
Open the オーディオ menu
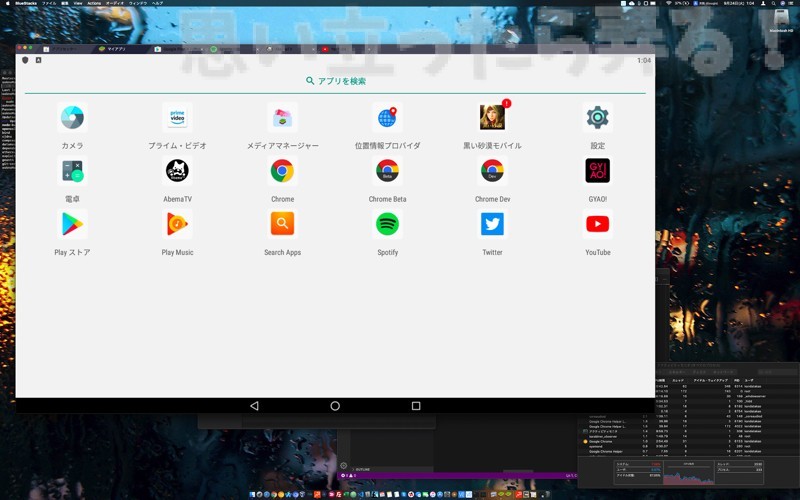coord(115,3)
